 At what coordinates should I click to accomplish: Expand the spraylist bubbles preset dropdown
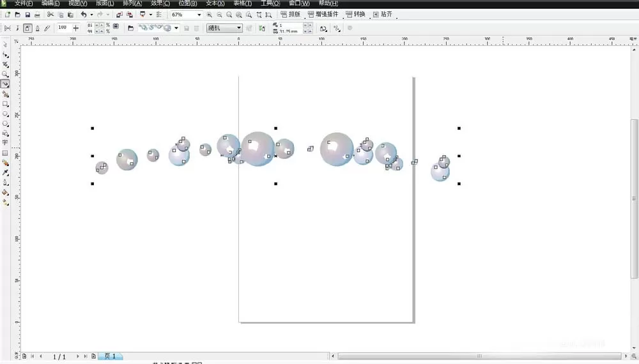tap(176, 28)
